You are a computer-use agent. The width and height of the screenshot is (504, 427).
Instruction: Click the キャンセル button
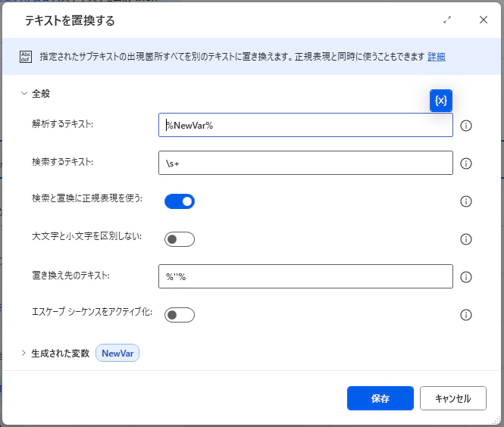453,398
